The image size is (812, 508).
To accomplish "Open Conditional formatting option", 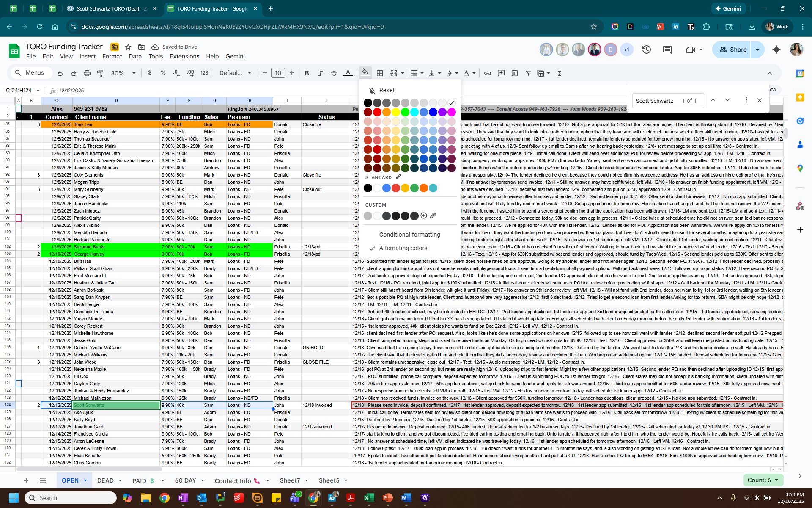I will click(x=409, y=235).
